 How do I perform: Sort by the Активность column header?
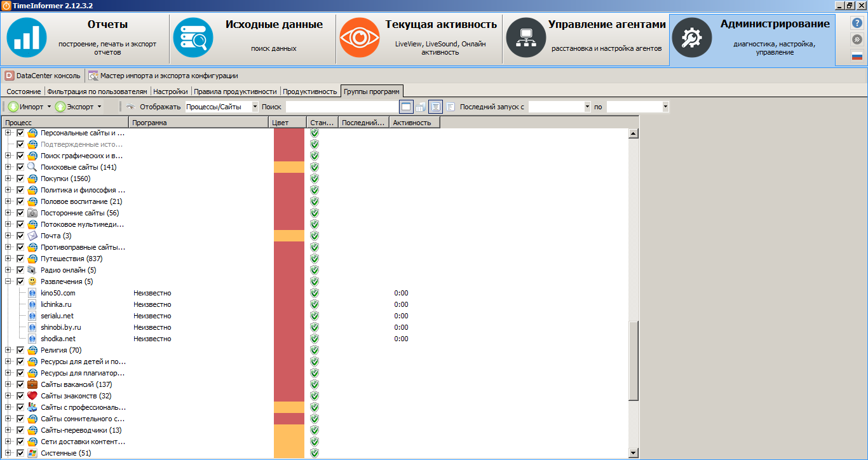(x=414, y=123)
